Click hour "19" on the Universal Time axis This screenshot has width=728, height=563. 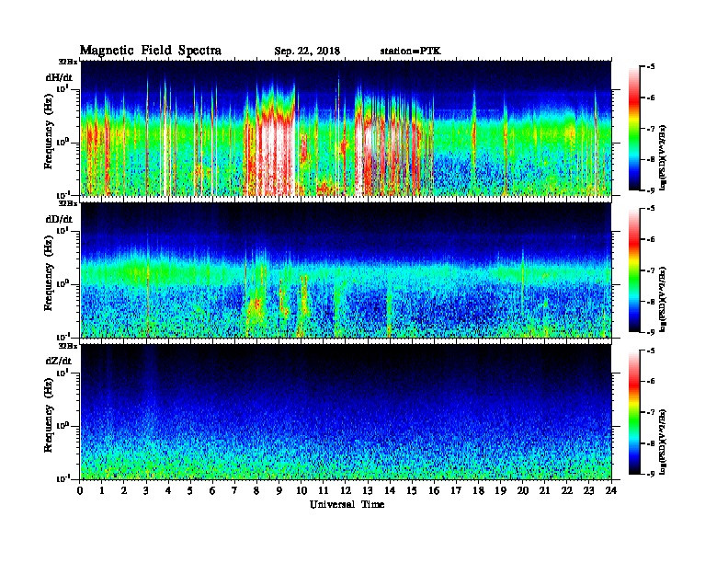click(500, 491)
